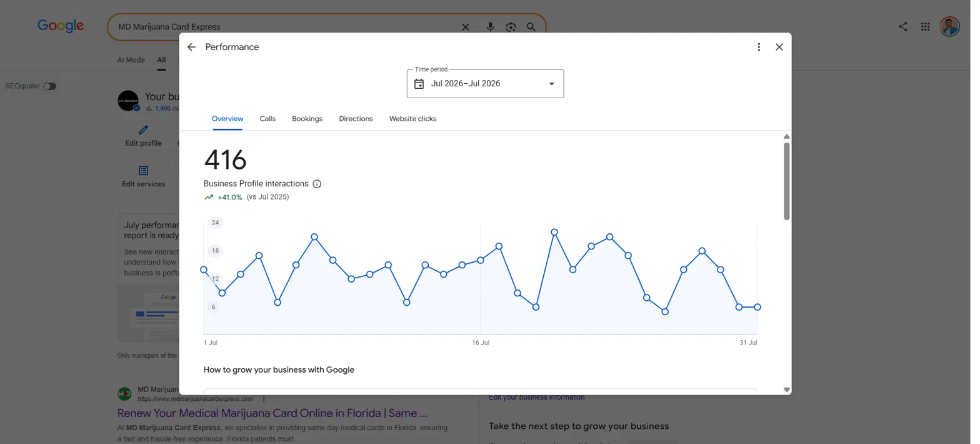Screen dimensions: 980x444
Task: Switch to AI Mode search tab
Action: point(131,60)
